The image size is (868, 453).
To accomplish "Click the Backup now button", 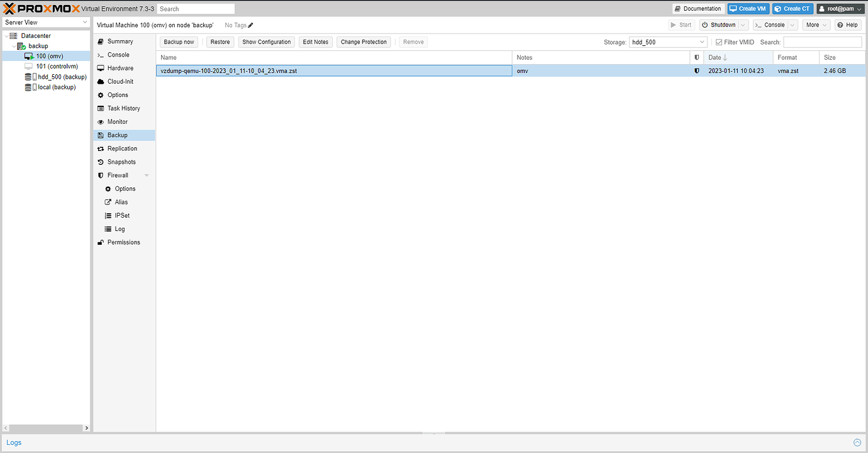I will (179, 42).
